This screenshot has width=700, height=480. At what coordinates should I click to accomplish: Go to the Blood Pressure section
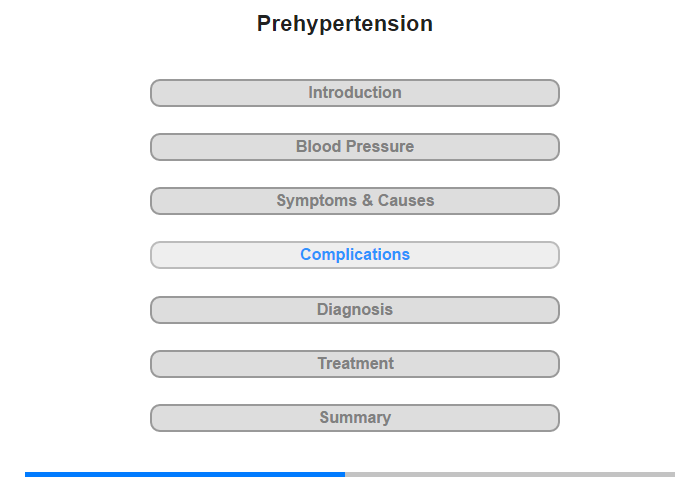(355, 147)
